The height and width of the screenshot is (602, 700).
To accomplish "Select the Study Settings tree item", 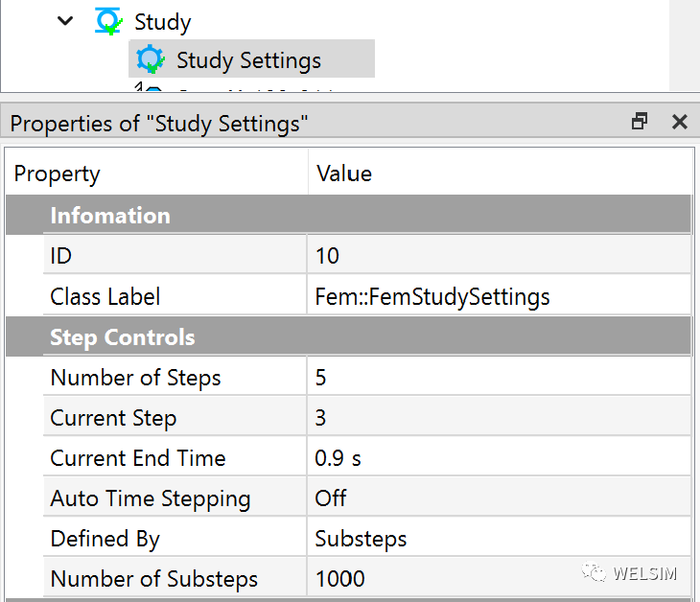I will tap(252, 59).
